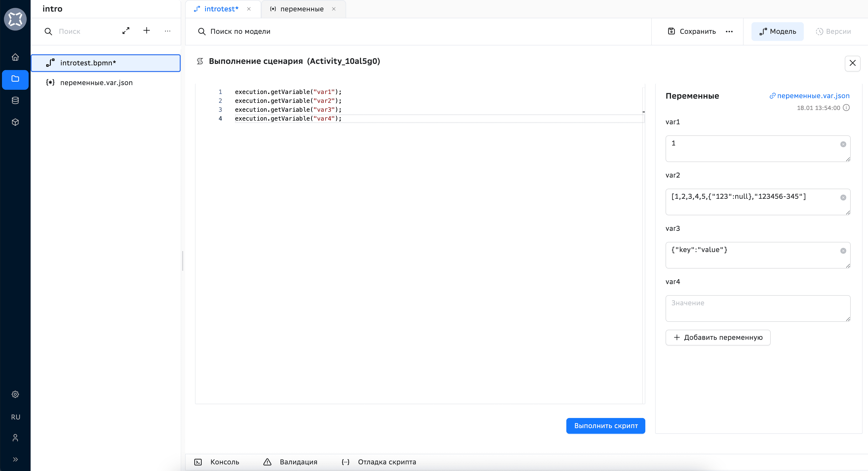Open the Home section in the sidebar
Screen dimensions: 868x471
(x=15, y=57)
